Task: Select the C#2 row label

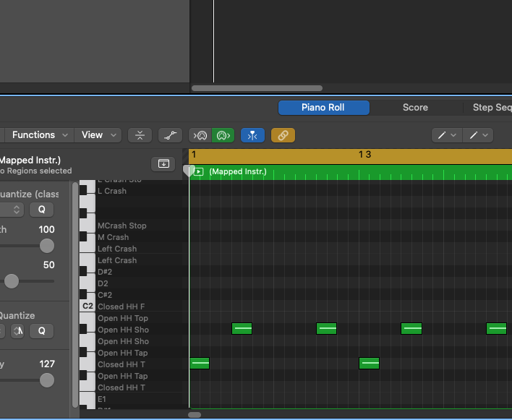Action: [x=104, y=295]
